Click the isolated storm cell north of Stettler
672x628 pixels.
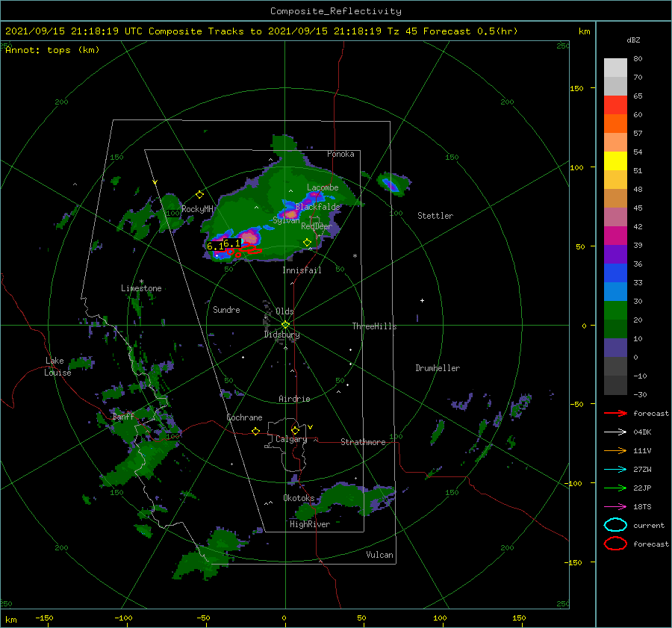393,184
